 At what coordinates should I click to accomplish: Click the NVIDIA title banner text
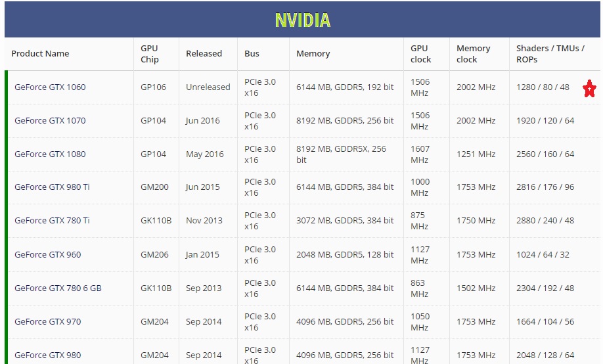(303, 20)
